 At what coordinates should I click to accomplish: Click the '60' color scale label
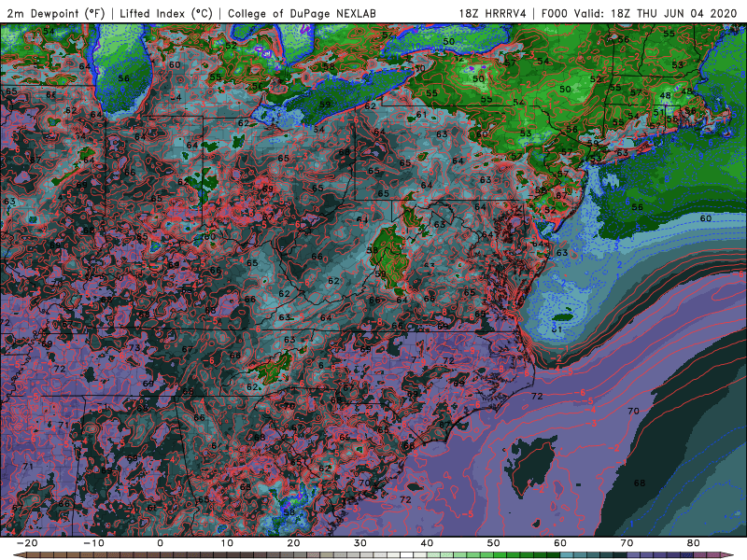(560, 543)
